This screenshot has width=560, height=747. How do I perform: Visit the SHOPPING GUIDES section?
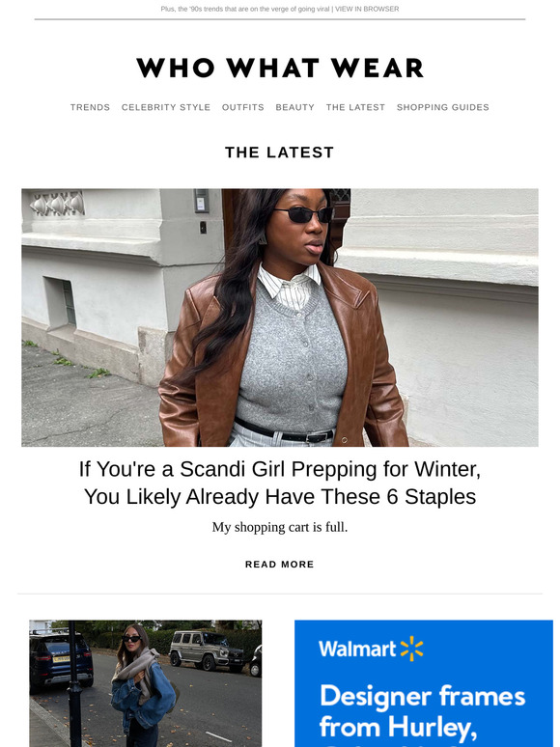coord(443,107)
